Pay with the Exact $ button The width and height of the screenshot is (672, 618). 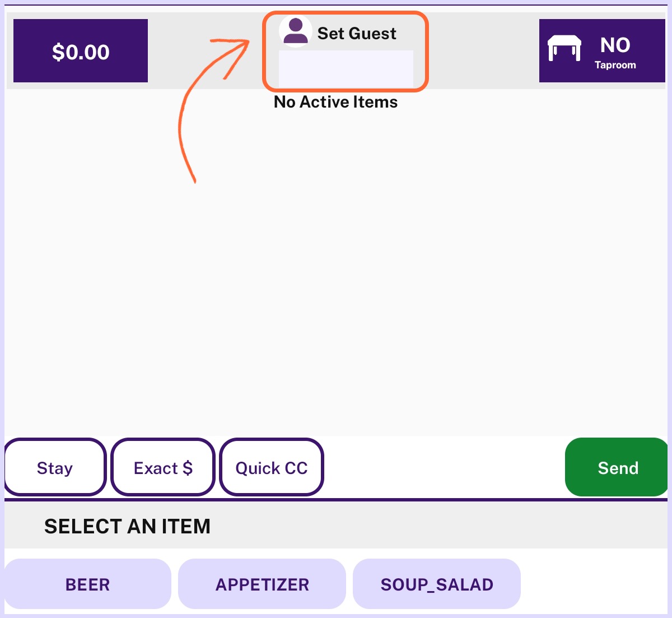pos(163,467)
